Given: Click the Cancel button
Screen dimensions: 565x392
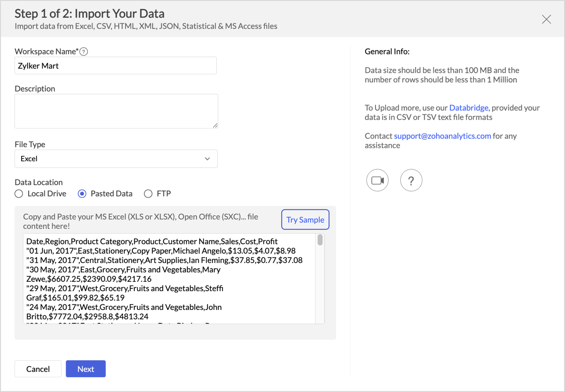Looking at the screenshot, I should point(38,369).
